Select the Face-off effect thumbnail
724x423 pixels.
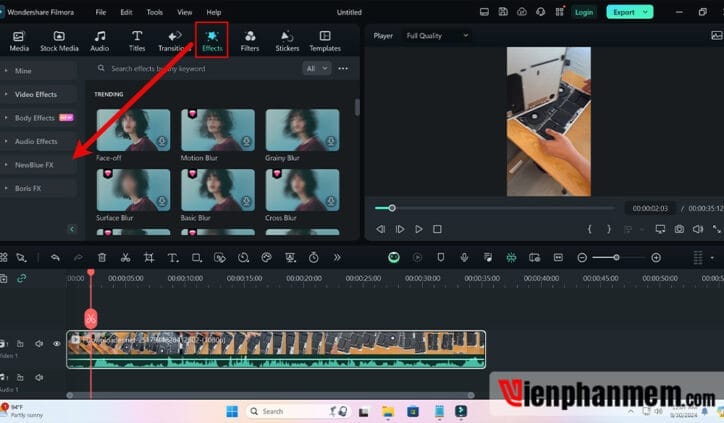point(133,130)
